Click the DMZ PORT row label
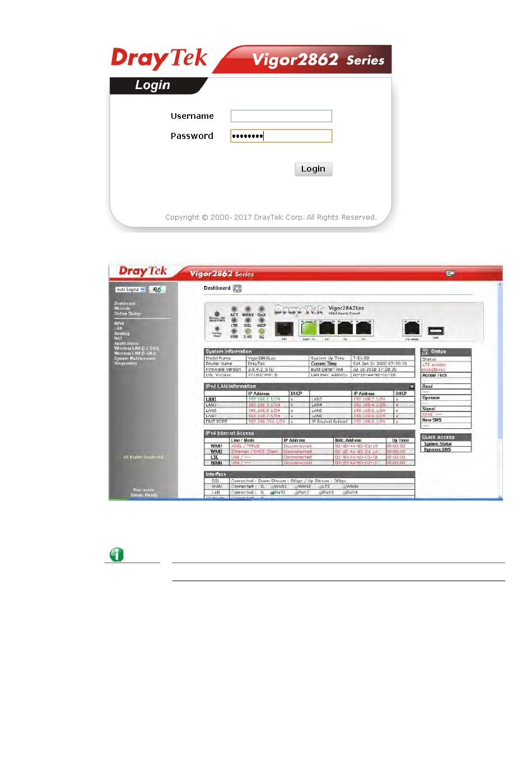Image resolution: width=532 pixels, height=778 pixels. 217,422
